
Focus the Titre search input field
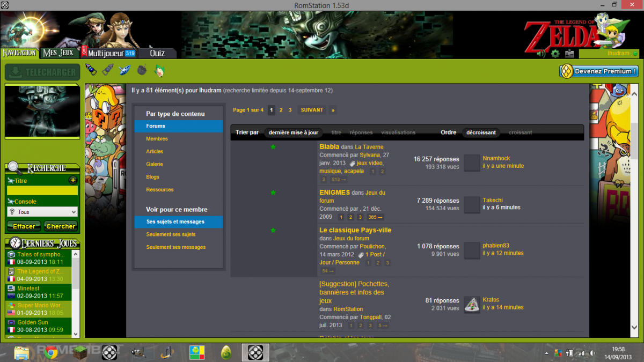42,190
